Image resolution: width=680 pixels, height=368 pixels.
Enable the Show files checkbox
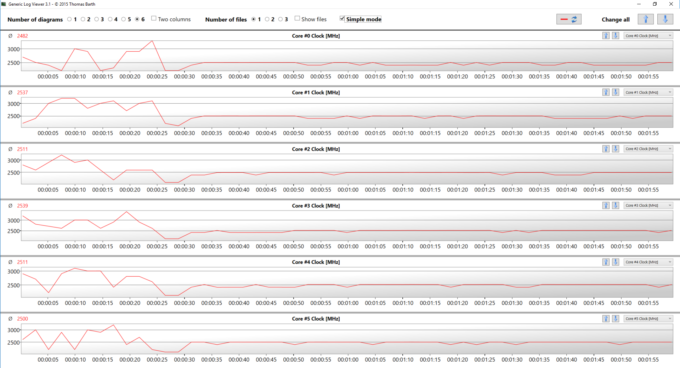click(297, 19)
